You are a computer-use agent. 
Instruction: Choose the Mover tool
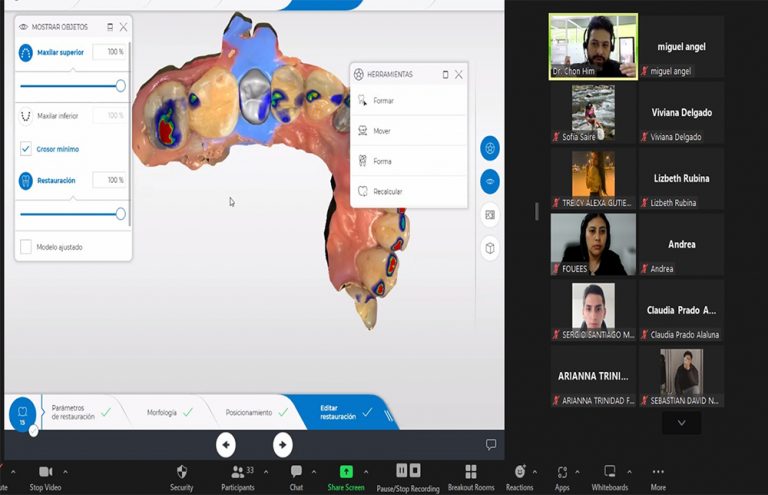[x=382, y=131]
